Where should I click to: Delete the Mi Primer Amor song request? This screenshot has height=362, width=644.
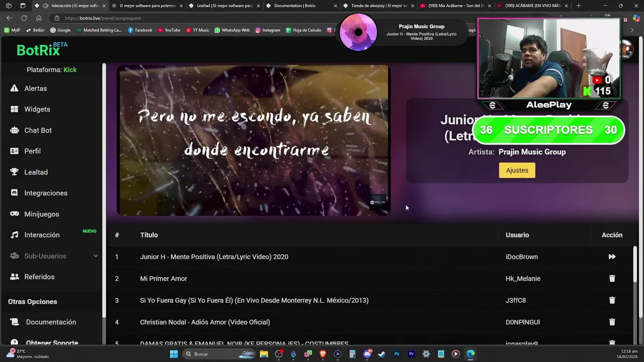[612, 279]
